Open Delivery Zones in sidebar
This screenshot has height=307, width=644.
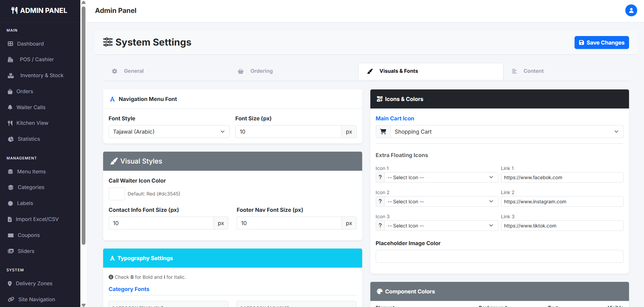coord(34,284)
